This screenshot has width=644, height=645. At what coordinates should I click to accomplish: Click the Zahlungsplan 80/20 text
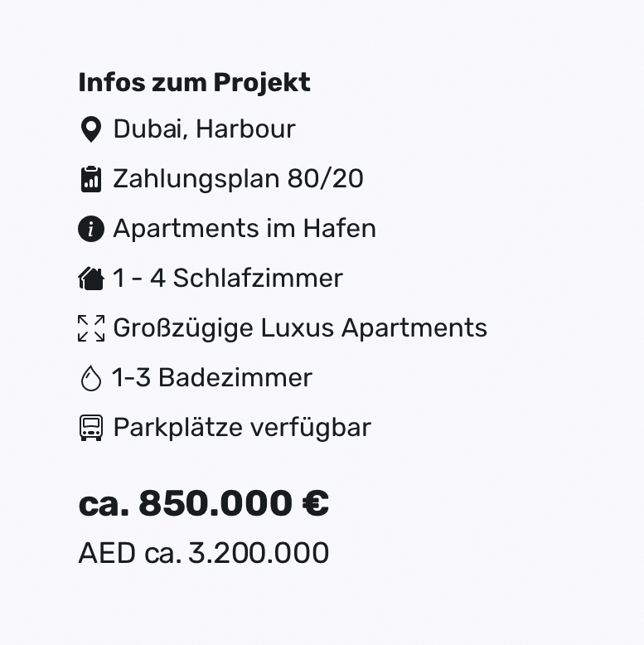coord(238,179)
